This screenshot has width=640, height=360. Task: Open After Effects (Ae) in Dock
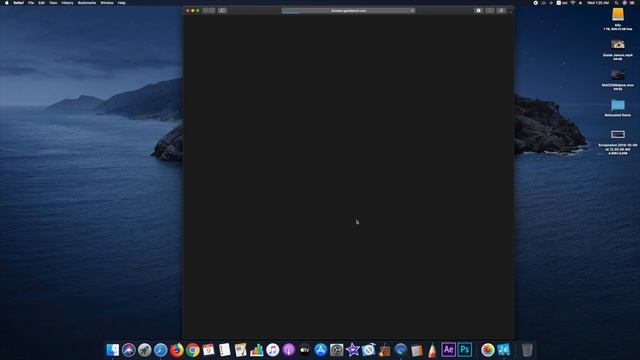point(448,350)
